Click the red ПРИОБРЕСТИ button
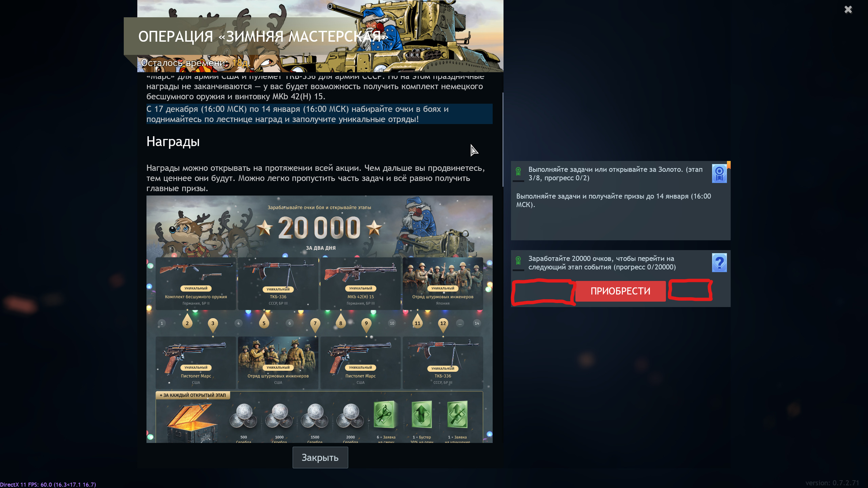The width and height of the screenshot is (868, 488). click(620, 291)
